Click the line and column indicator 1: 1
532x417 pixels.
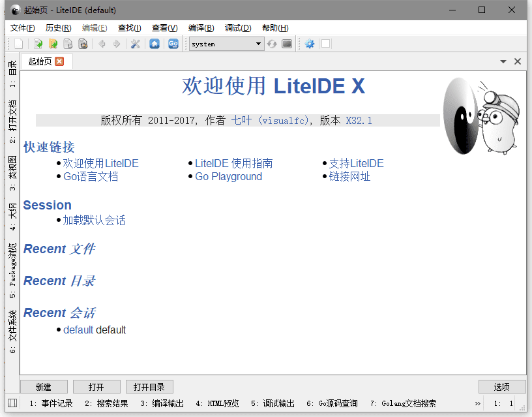point(503,403)
